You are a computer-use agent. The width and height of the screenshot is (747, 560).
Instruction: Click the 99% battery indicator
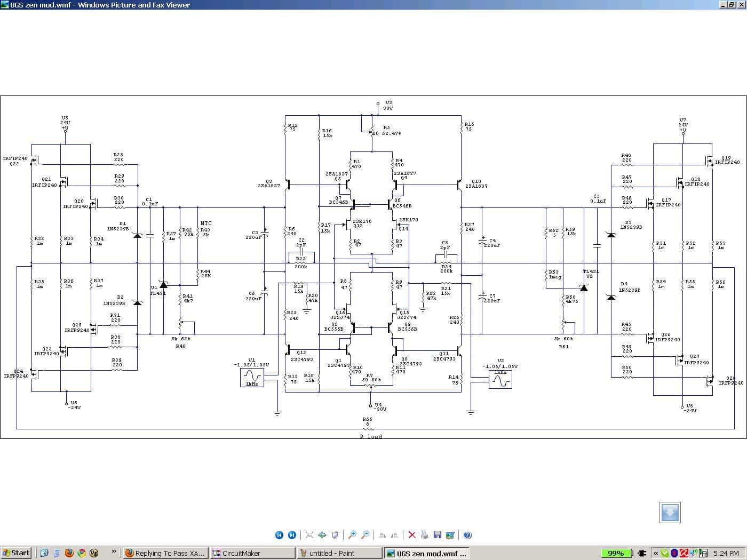point(616,553)
